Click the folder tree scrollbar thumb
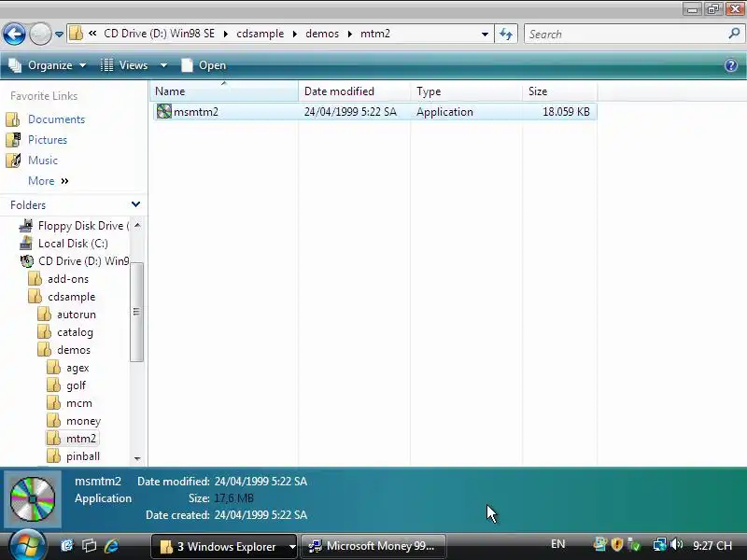The height and width of the screenshot is (560, 747). (136, 312)
